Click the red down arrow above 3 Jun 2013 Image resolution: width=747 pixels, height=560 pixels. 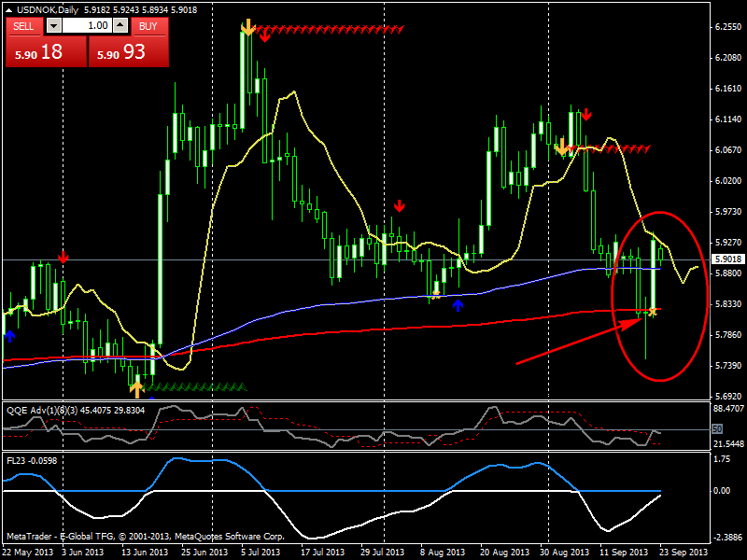63,258
